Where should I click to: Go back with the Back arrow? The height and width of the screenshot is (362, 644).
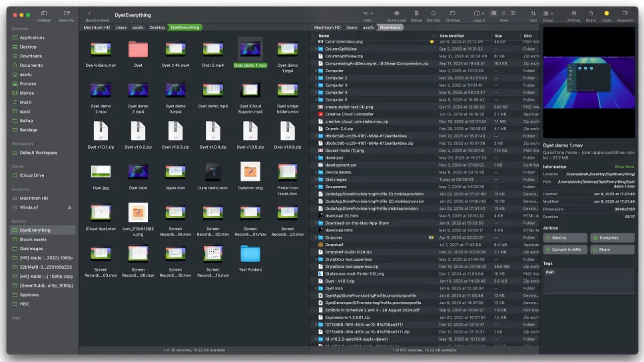(x=89, y=13)
